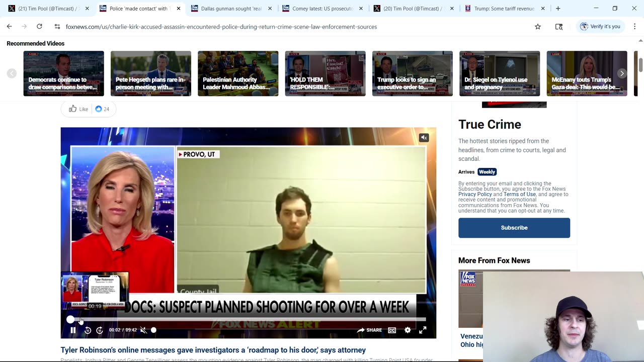The height and width of the screenshot is (362, 644).
Task: Click the More From Fox News heading
Action: pyautogui.click(x=494, y=260)
